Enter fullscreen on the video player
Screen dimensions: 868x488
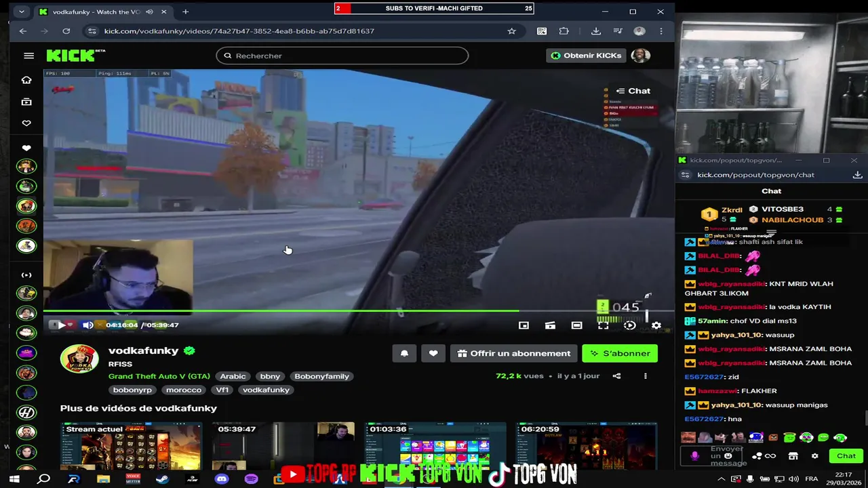(603, 325)
